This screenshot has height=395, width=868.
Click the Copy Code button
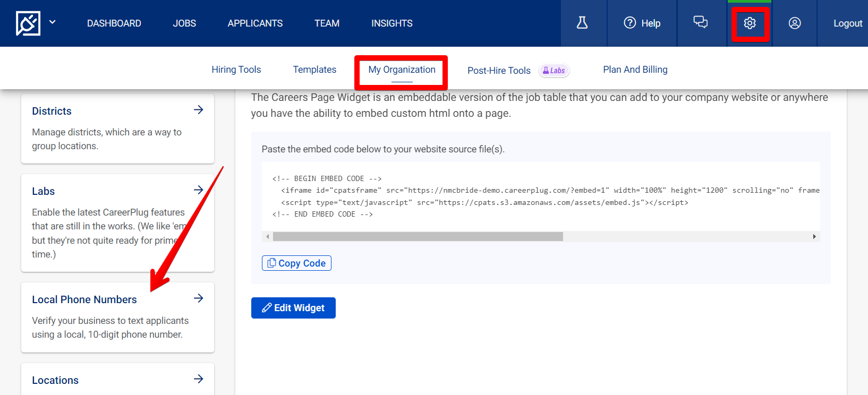296,263
